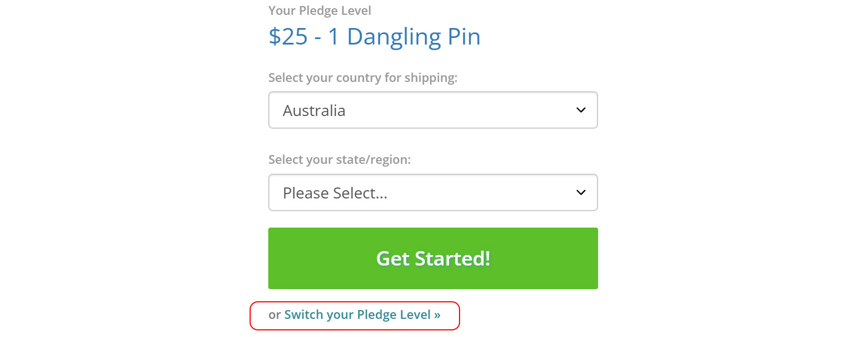Click the » symbol after Pledge Level

[437, 315]
